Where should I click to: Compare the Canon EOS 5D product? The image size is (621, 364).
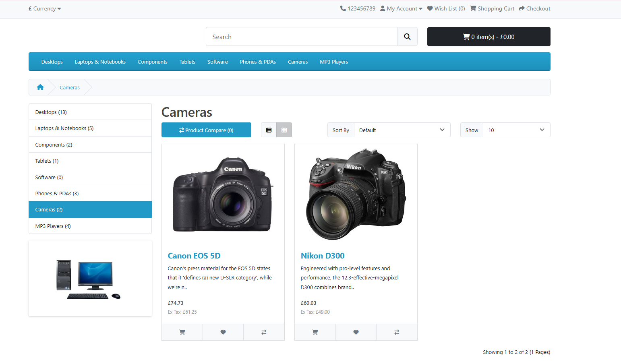tap(264, 332)
